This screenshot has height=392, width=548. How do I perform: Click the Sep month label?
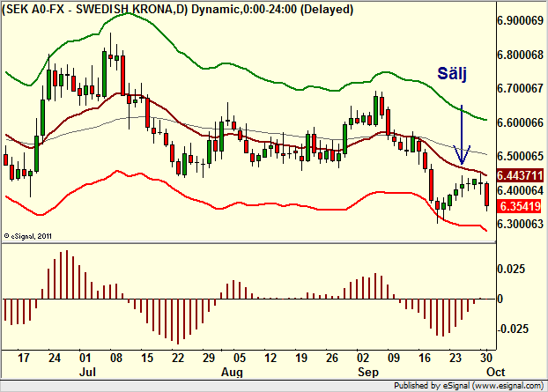pos(368,372)
